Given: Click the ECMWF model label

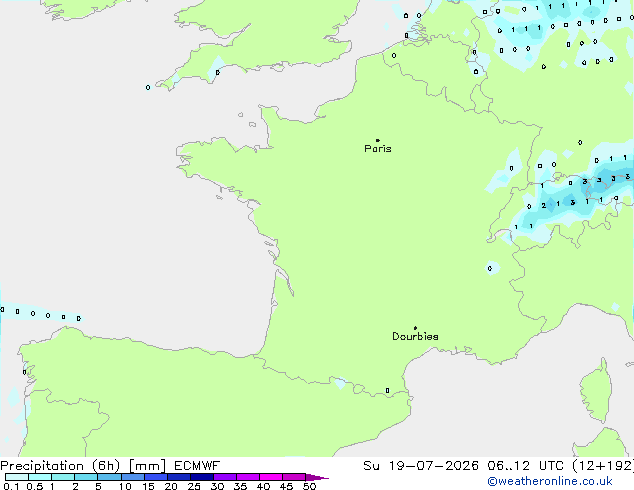Looking at the screenshot, I should 197,466.
